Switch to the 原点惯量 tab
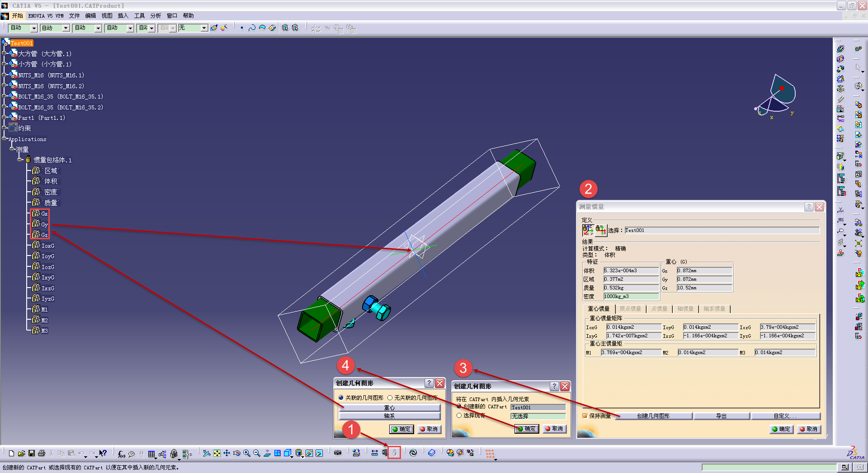The image size is (868, 473). 630,309
